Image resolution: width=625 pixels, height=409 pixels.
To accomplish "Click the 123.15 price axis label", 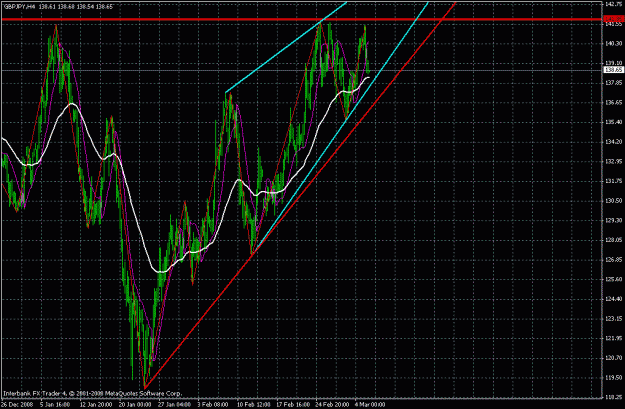I will click(x=614, y=319).
